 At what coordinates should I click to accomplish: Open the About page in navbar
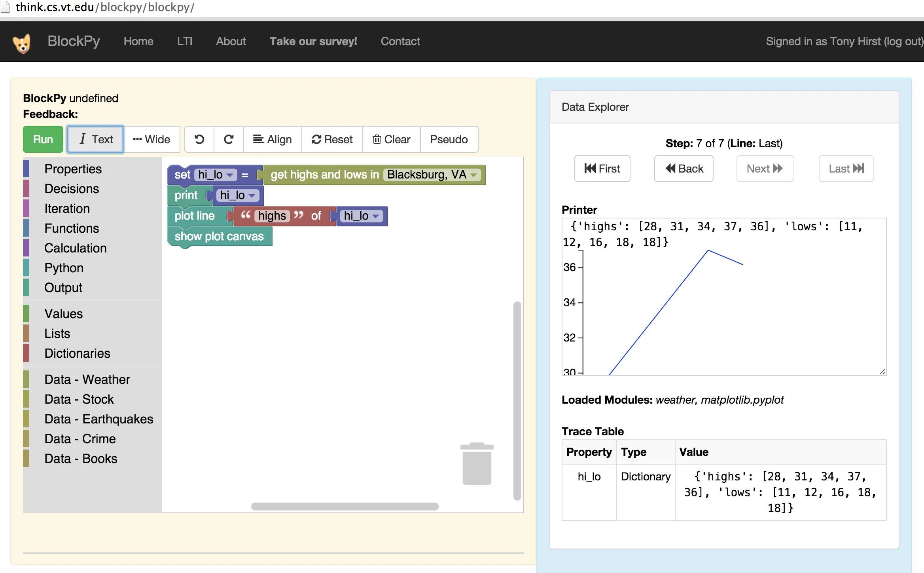(x=231, y=41)
